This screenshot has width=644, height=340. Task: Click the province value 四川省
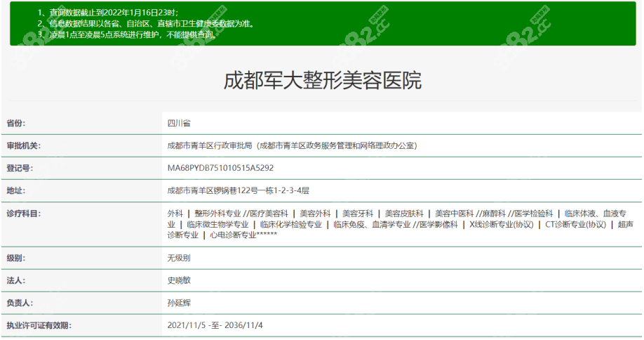179,124
